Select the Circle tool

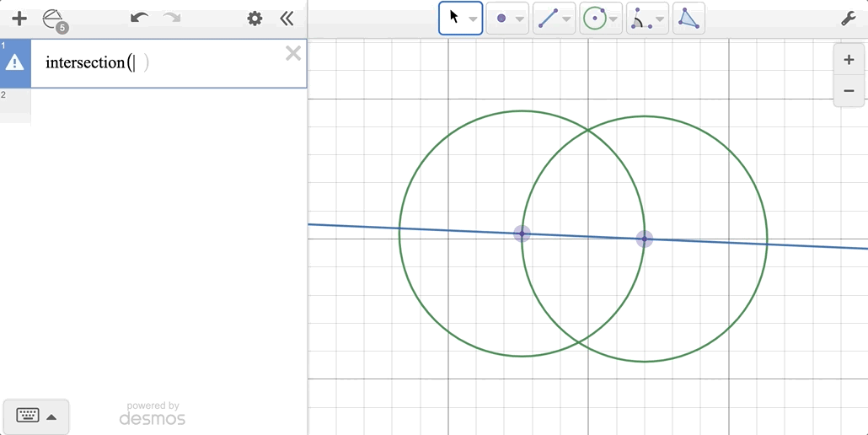tap(595, 19)
